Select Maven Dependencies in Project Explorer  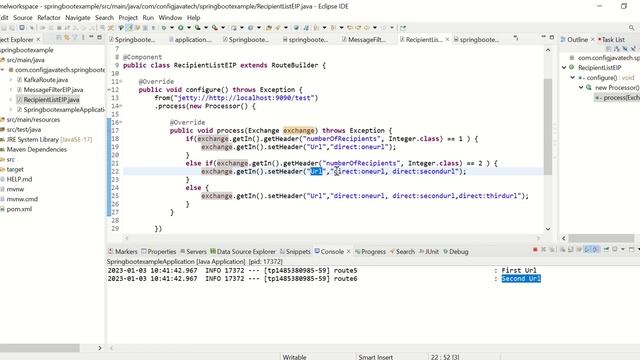(x=36, y=149)
